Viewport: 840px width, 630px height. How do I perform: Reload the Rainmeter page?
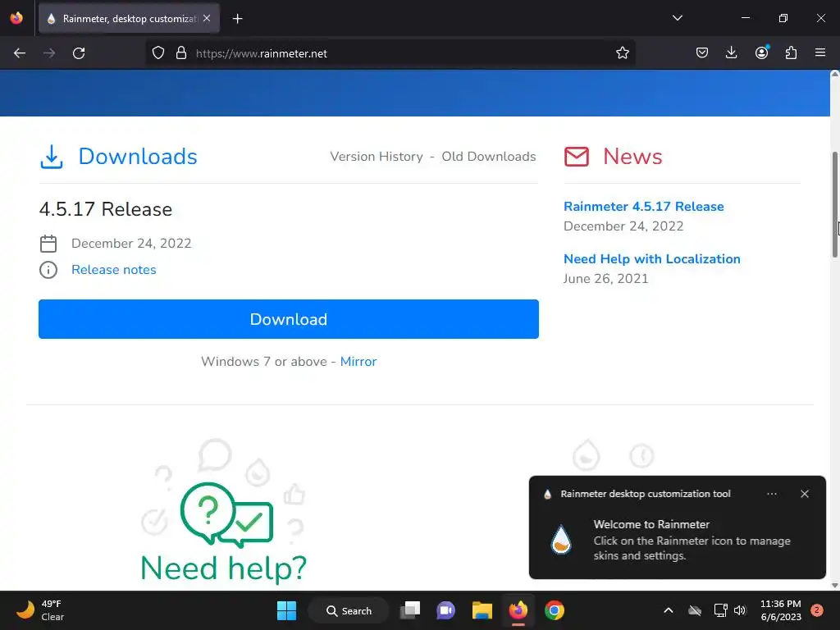point(79,53)
